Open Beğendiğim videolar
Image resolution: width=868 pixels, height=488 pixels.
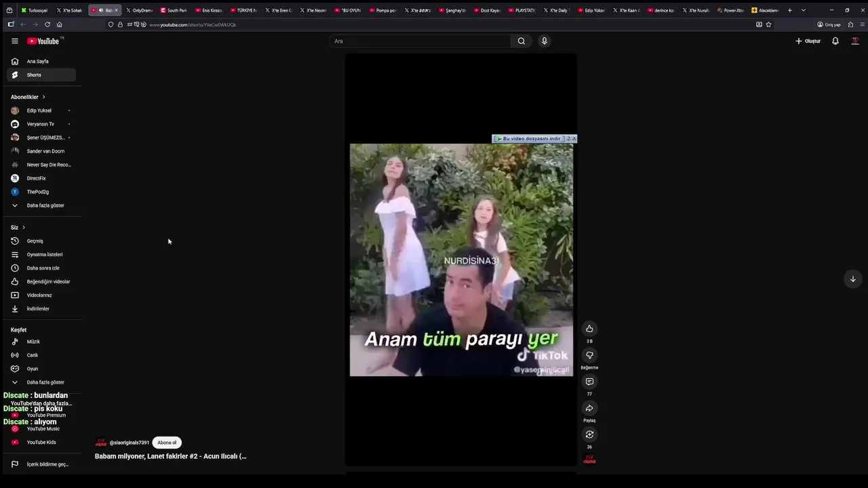41,281
